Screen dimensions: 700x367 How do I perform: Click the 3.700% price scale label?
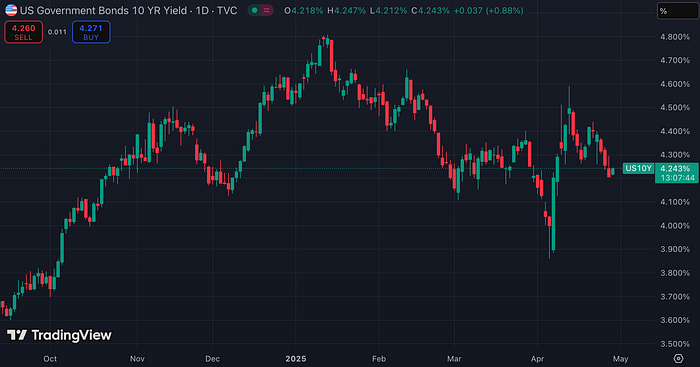[x=675, y=296]
